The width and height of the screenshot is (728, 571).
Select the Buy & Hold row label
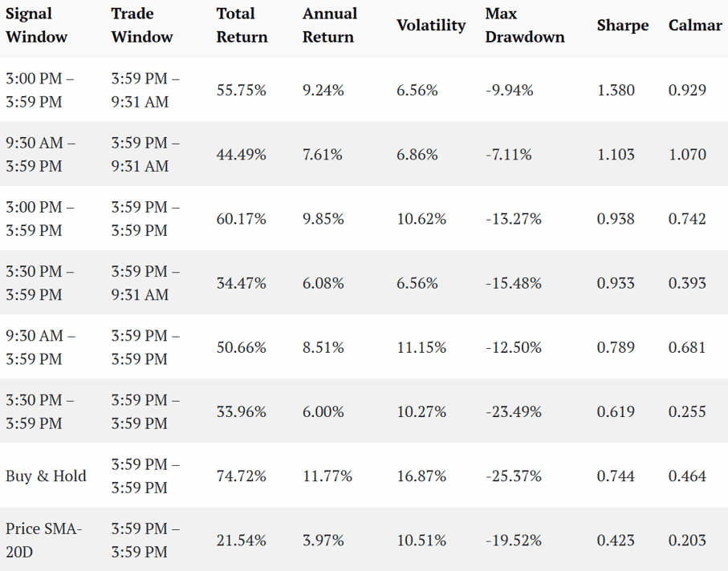(46, 476)
